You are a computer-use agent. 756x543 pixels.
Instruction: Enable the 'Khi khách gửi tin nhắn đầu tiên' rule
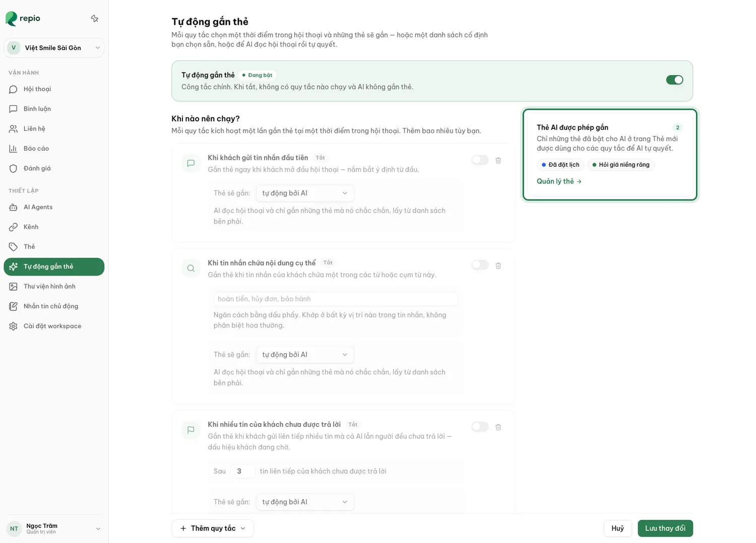pos(480,160)
